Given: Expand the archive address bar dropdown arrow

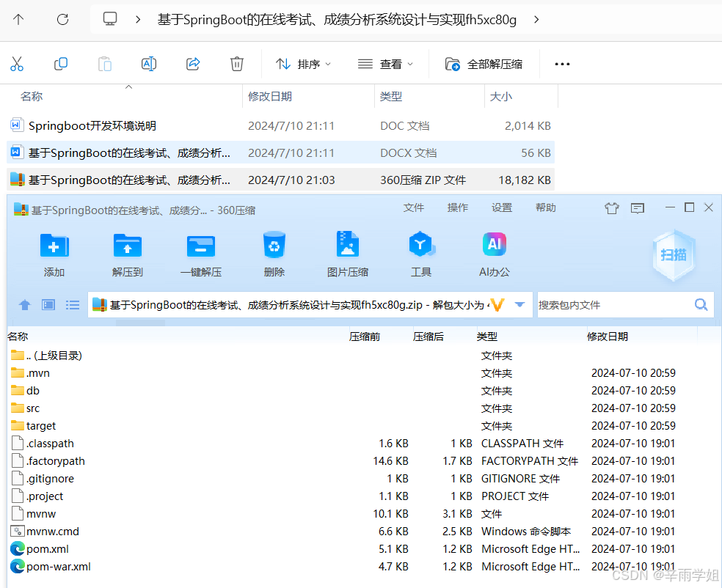Looking at the screenshot, I should pyautogui.click(x=518, y=304).
